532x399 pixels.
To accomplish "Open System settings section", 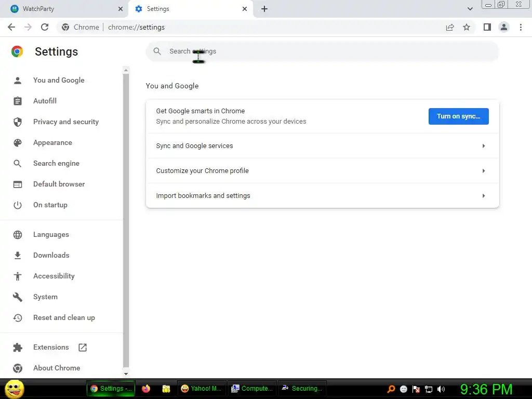I will 46,297.
